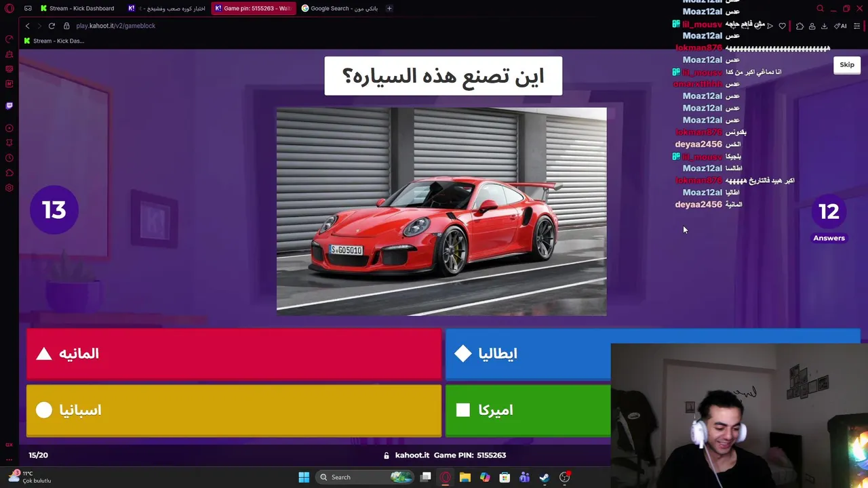Open Microsoft Store from the taskbar
The width and height of the screenshot is (868, 488).
tap(505, 477)
